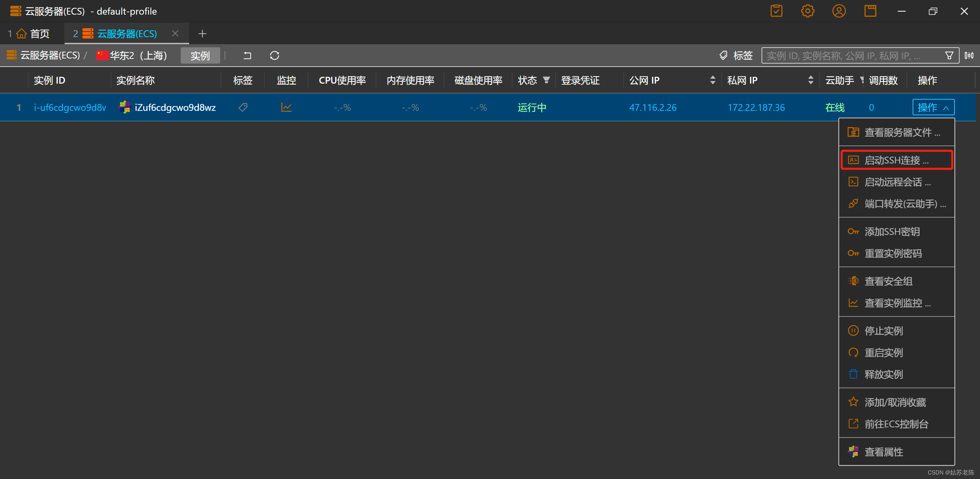The width and height of the screenshot is (980, 479).
Task: Click public IP 47.116.2.26
Action: click(653, 107)
